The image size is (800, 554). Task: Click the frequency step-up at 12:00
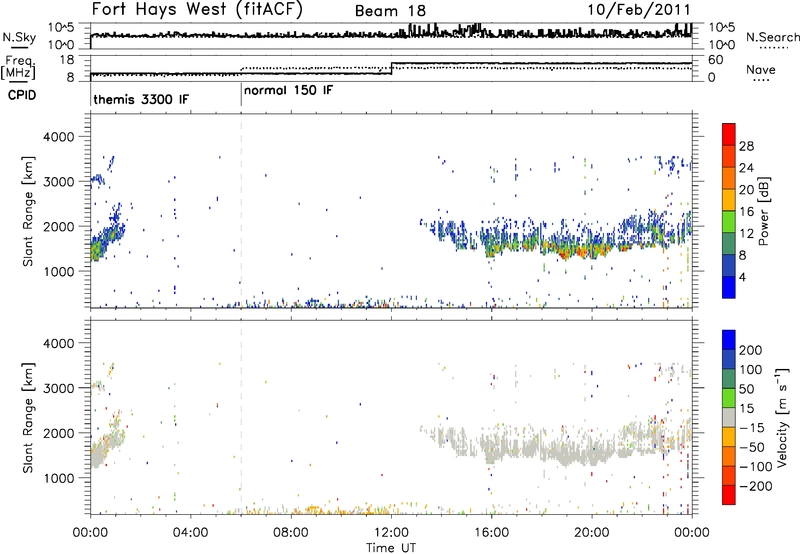click(391, 68)
